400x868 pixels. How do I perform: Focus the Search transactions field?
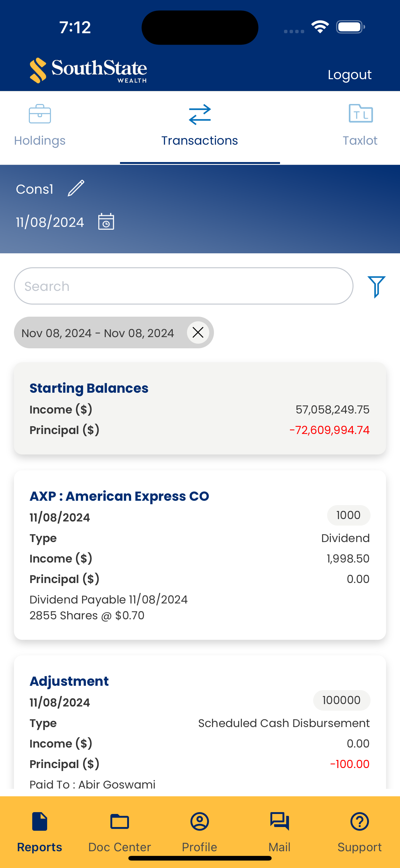pos(184,286)
